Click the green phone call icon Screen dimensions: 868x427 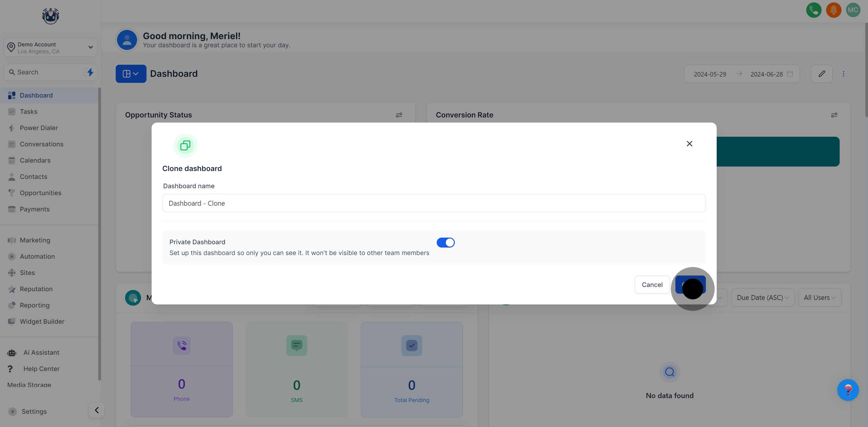point(813,10)
